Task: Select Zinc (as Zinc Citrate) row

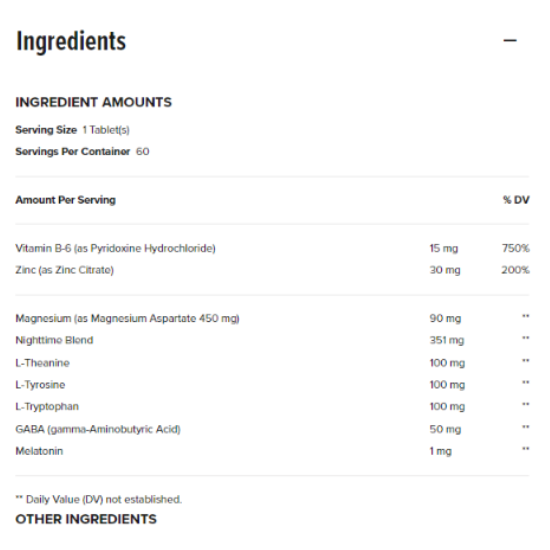Action: [x=272, y=270]
